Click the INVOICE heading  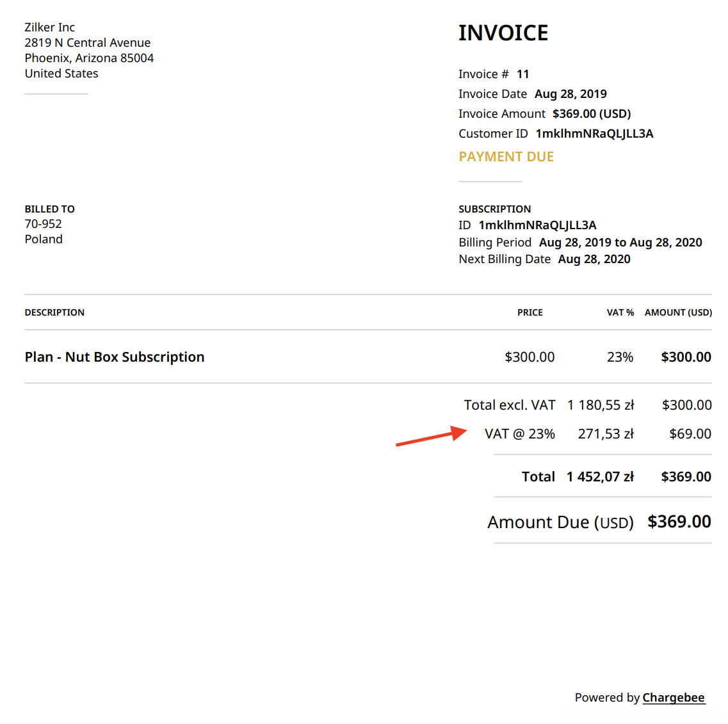(x=503, y=33)
